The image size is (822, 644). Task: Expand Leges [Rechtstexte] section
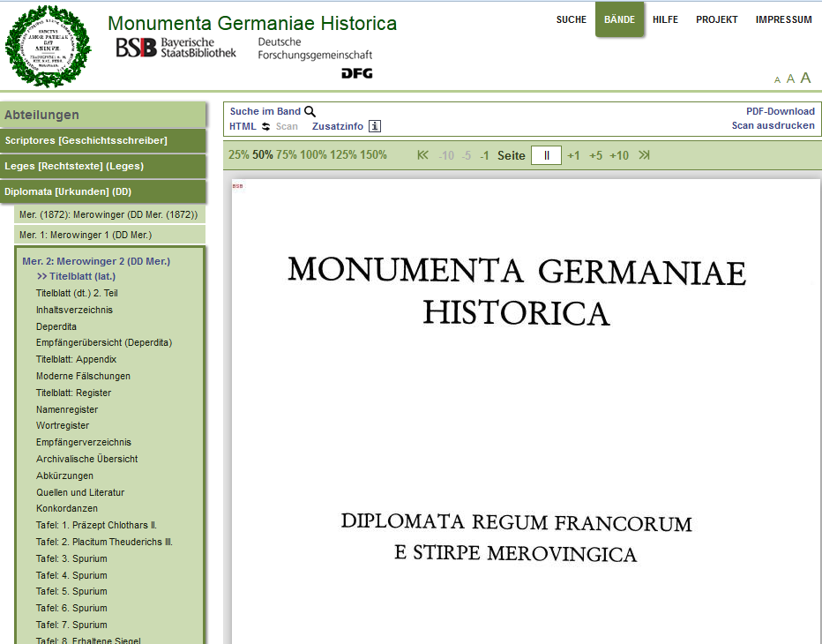tap(102, 166)
